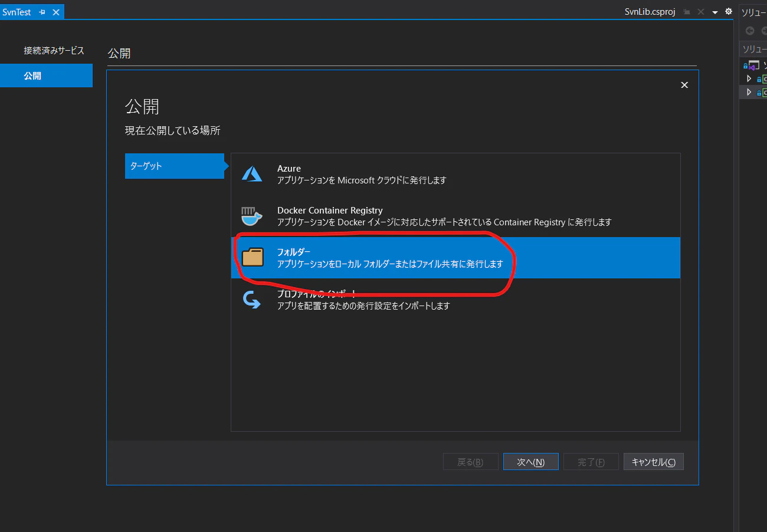The image size is (767, 532).
Task: Close the SvnTest tab
Action: [56, 12]
